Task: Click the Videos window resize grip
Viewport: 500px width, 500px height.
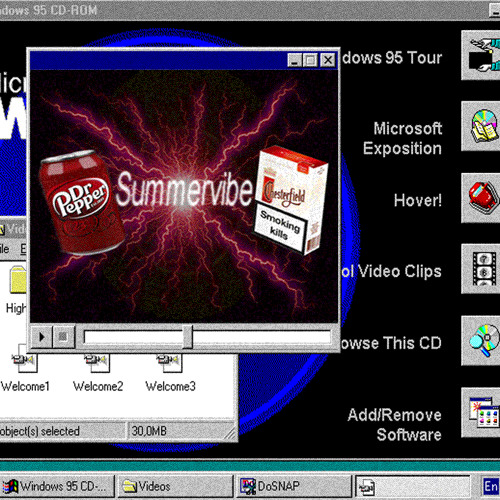Action: (230, 433)
